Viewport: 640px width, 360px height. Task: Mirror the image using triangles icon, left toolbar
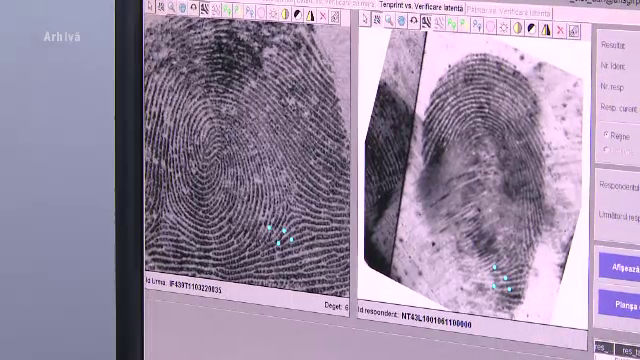[x=310, y=16]
